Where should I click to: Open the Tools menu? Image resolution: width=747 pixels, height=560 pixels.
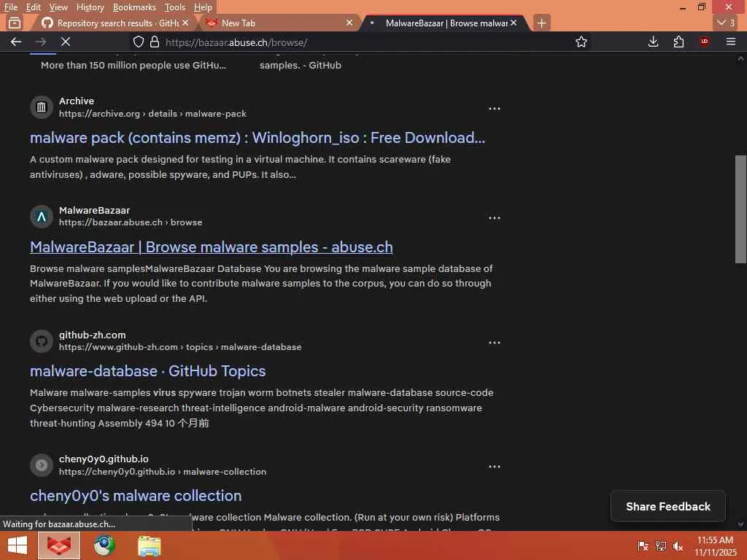coord(175,7)
